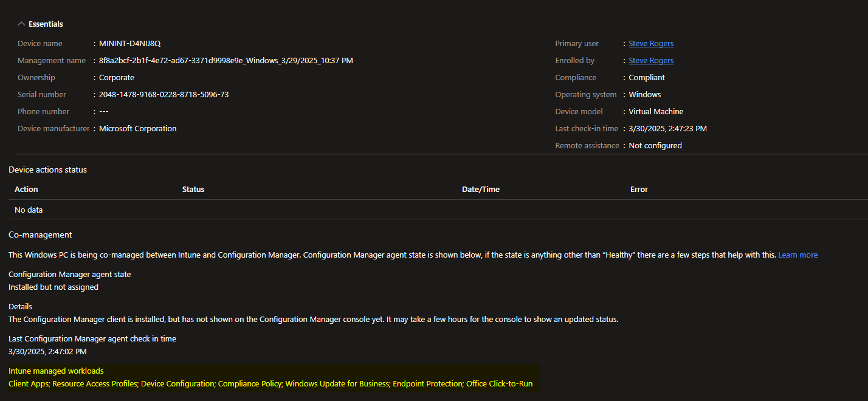Screen dimensions: 868x401
Task: Click the Corporate ownership value
Action: point(117,78)
